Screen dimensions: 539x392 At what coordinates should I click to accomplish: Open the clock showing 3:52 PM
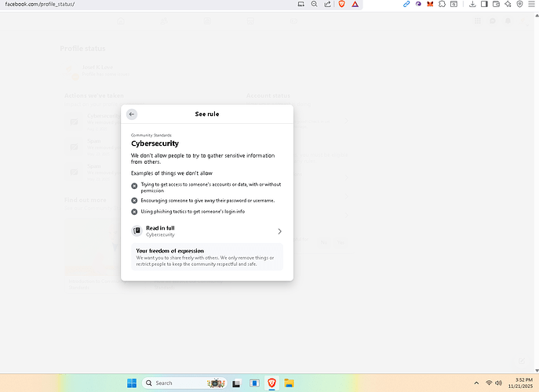click(x=520, y=383)
